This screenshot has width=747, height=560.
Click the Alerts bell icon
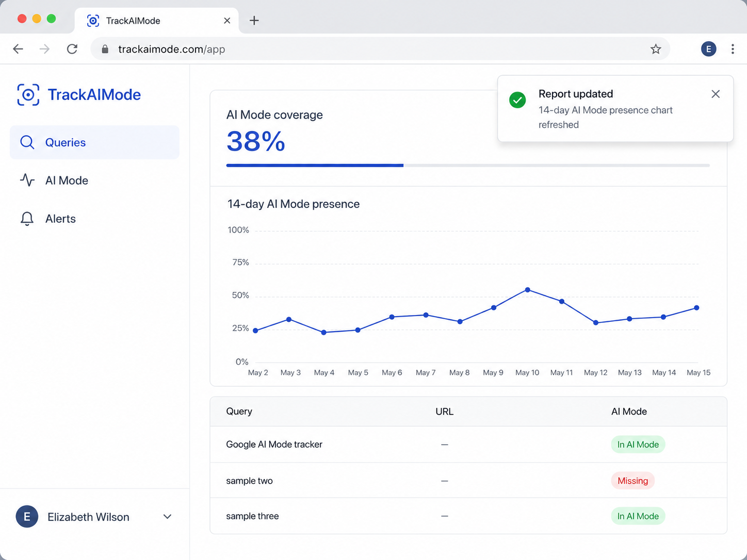coord(27,219)
